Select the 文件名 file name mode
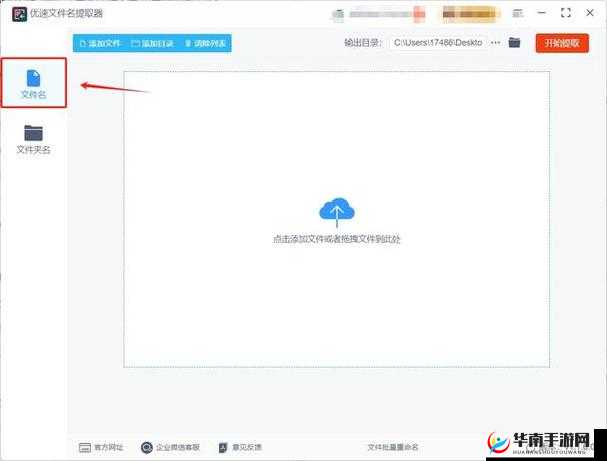The height and width of the screenshot is (461, 607). (34, 83)
